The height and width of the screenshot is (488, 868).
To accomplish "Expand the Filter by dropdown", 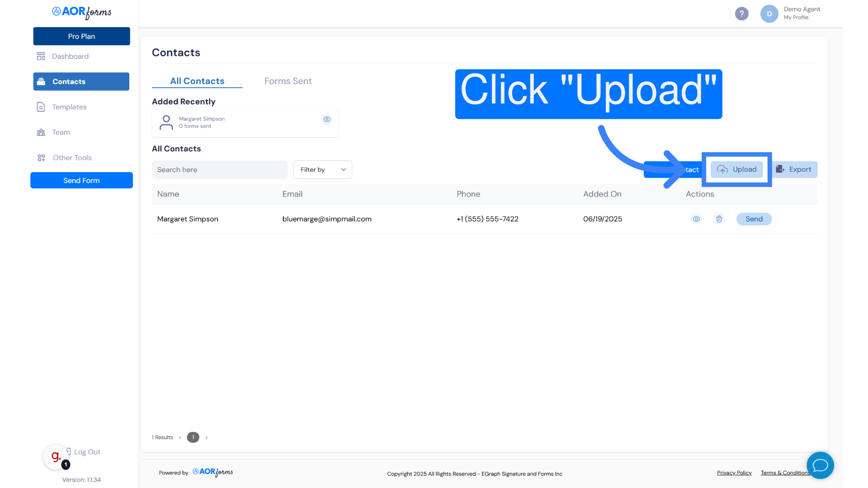I will pyautogui.click(x=322, y=170).
